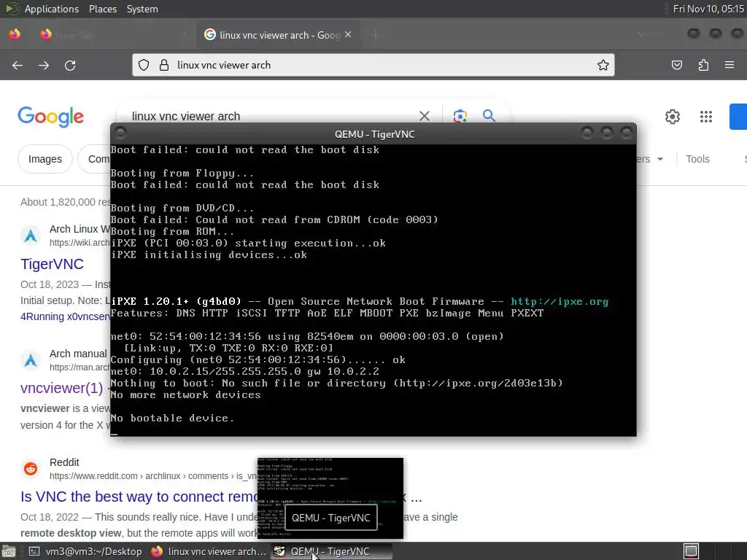Image resolution: width=747 pixels, height=560 pixels.
Task: Bookmark this page with the star
Action: point(603,65)
